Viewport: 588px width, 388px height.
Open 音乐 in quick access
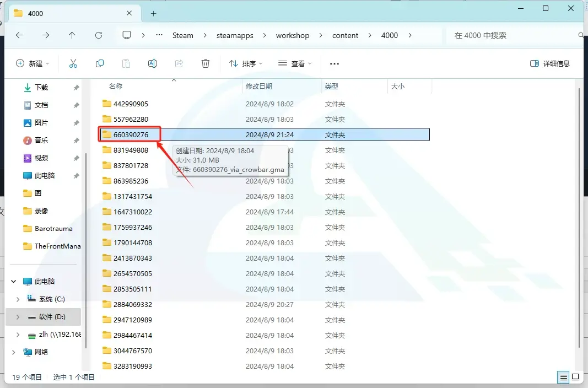41,140
